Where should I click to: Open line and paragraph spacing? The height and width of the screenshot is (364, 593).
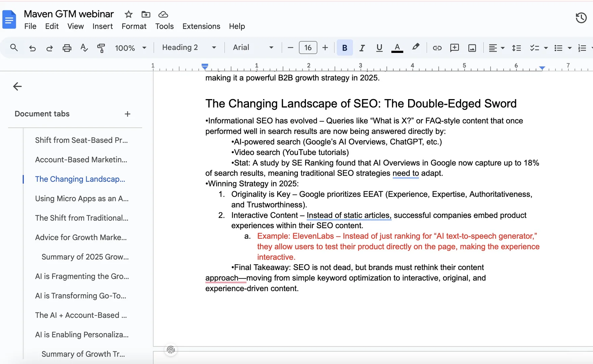pyautogui.click(x=516, y=48)
